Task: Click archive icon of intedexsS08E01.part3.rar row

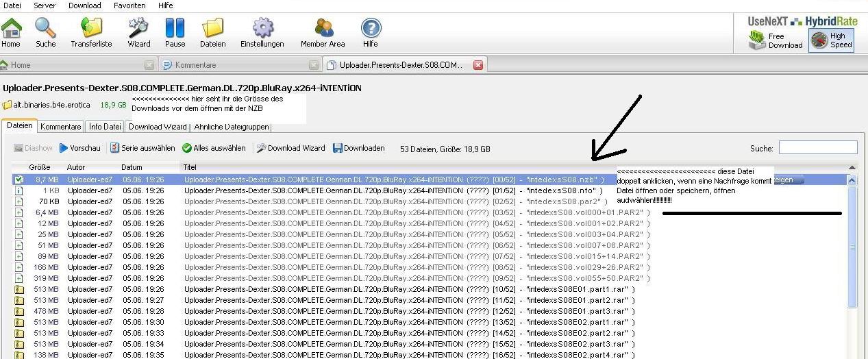Action: (x=19, y=311)
